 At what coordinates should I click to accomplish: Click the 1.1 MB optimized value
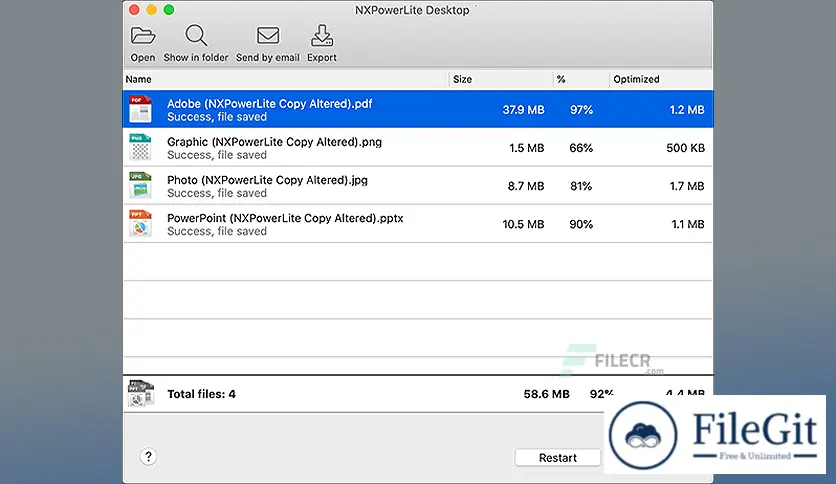tap(687, 224)
